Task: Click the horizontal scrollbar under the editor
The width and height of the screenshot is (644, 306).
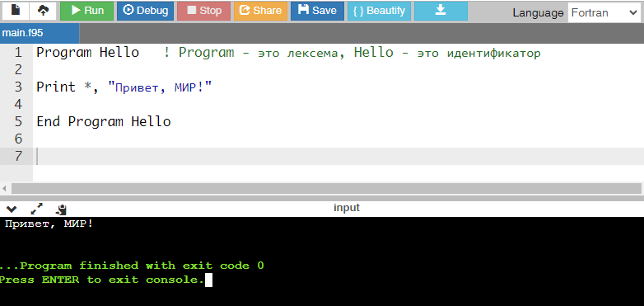Action: point(327,188)
